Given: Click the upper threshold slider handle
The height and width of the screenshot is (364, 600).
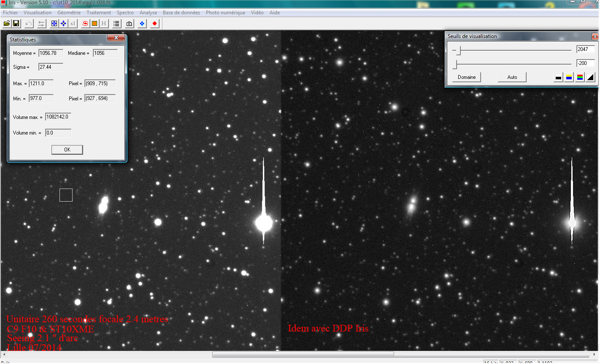Looking at the screenshot, I should [x=459, y=51].
